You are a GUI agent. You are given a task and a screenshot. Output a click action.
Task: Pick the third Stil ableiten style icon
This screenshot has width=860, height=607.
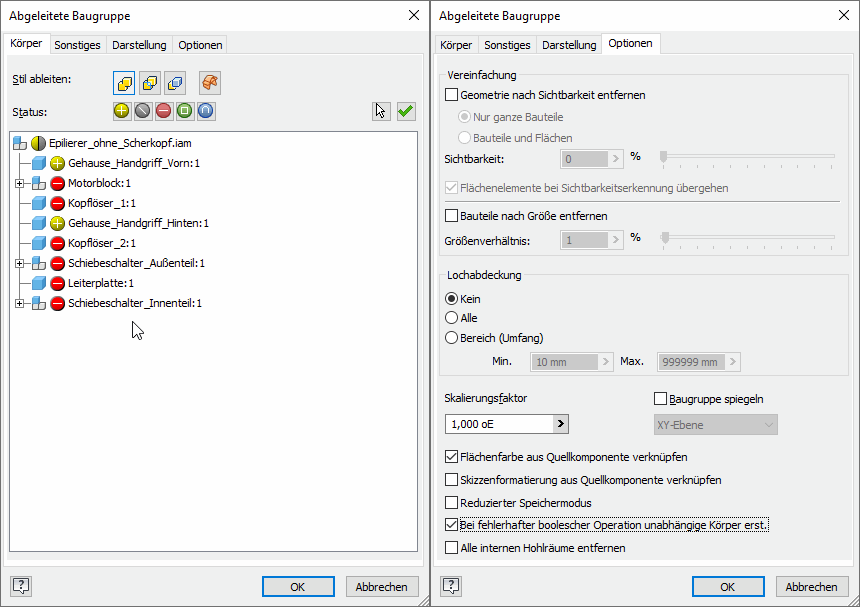[174, 83]
